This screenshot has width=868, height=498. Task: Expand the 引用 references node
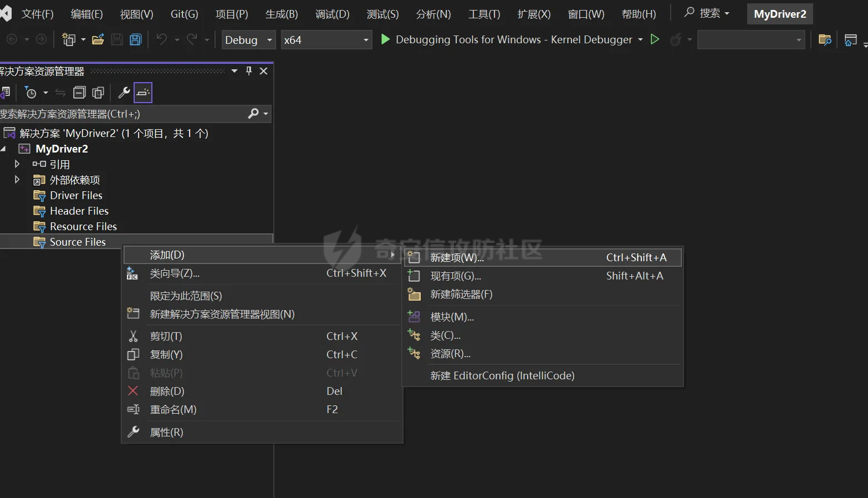[x=17, y=164]
